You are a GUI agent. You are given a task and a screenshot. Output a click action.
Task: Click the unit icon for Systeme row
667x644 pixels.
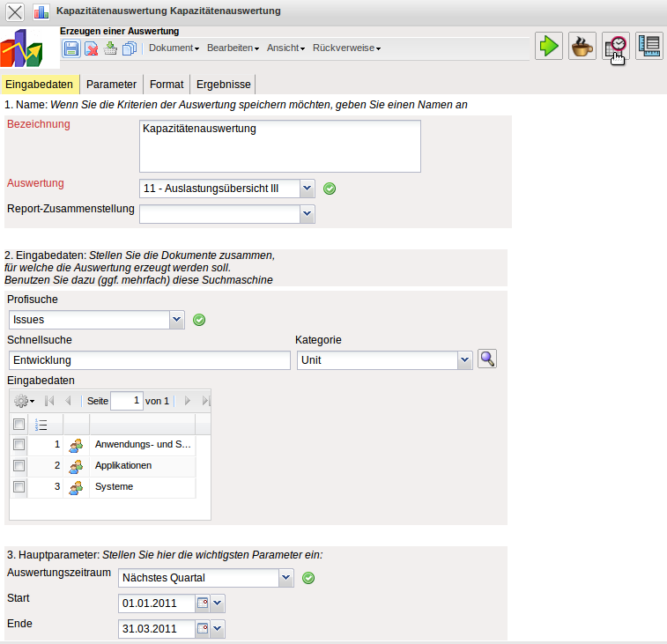point(76,487)
